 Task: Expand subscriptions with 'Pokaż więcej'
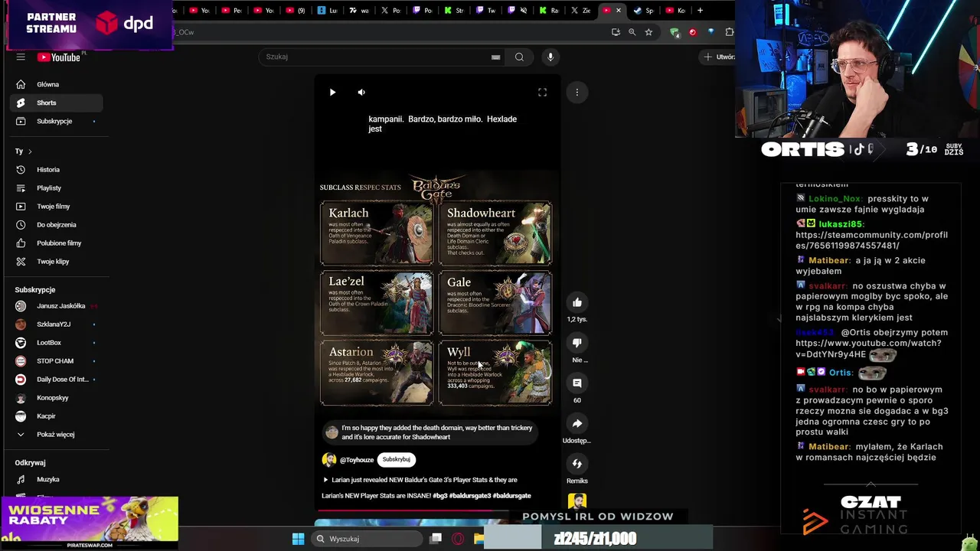coord(57,435)
